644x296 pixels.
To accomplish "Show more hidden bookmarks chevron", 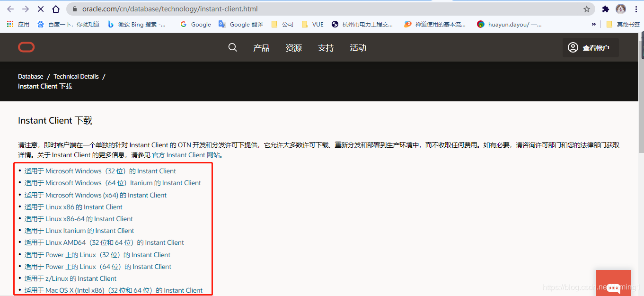I will 594,24.
